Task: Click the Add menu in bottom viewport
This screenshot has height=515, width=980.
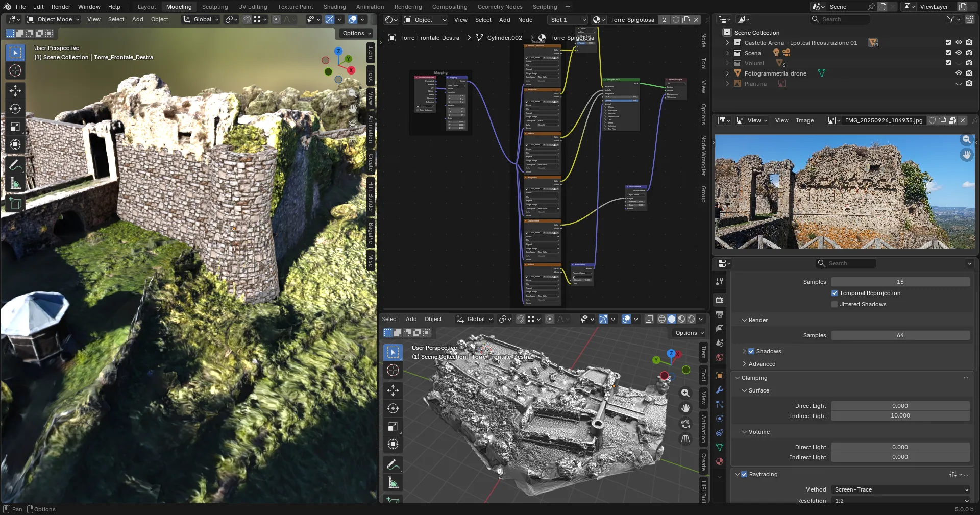Action: (411, 319)
